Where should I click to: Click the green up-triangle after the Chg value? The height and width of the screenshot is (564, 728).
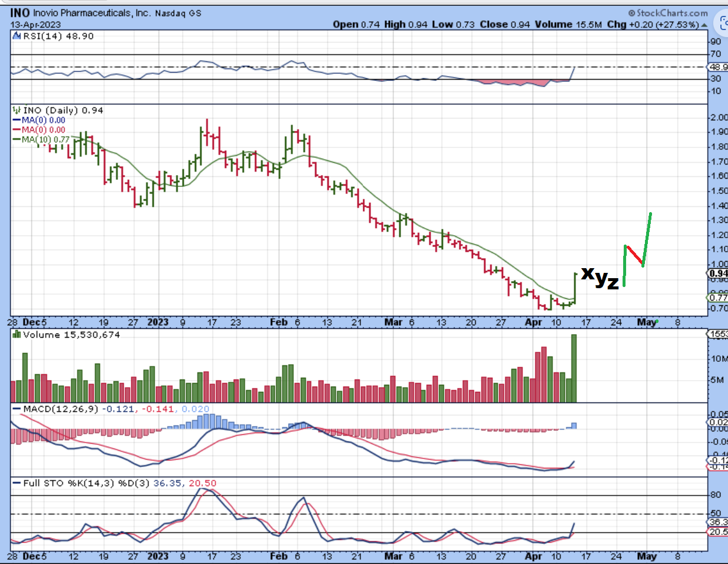[x=703, y=25]
